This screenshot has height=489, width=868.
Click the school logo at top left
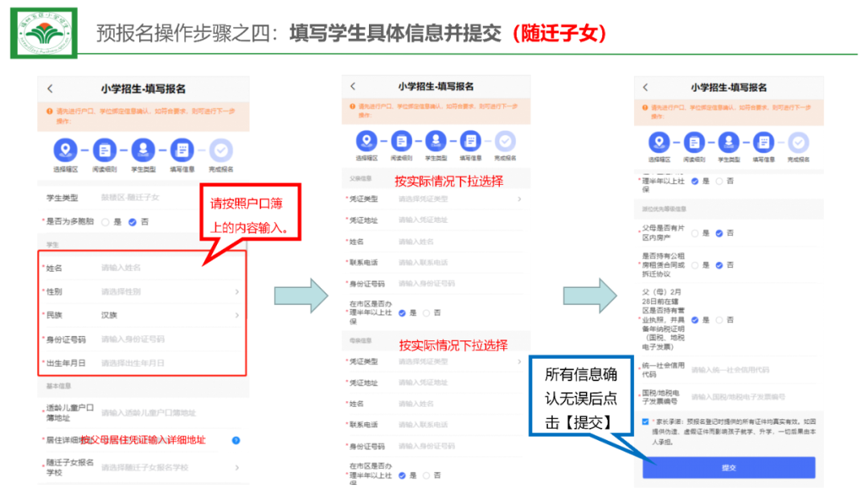(43, 33)
